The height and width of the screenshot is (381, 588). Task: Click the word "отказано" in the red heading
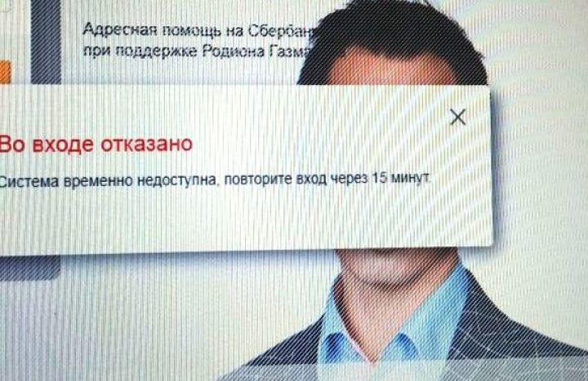click(147, 144)
